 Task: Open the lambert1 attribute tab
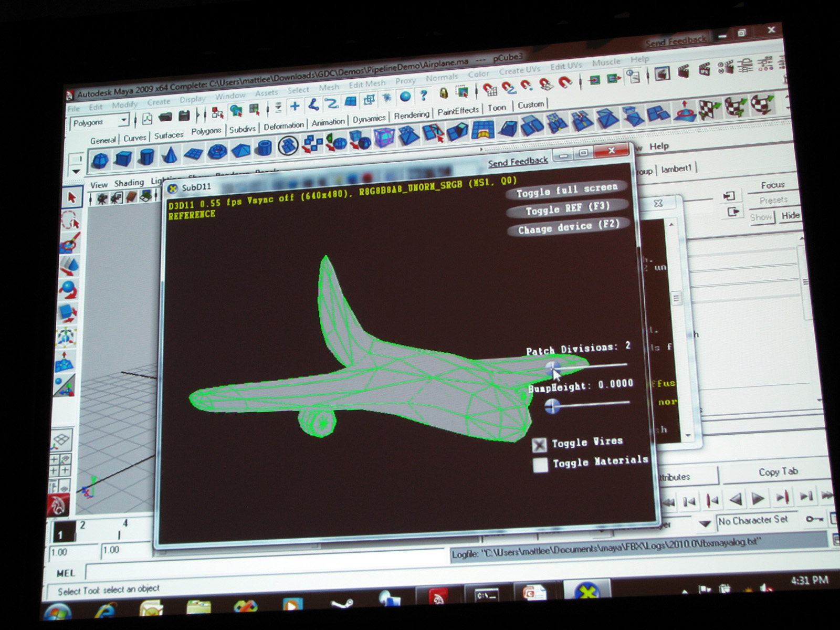click(x=676, y=169)
